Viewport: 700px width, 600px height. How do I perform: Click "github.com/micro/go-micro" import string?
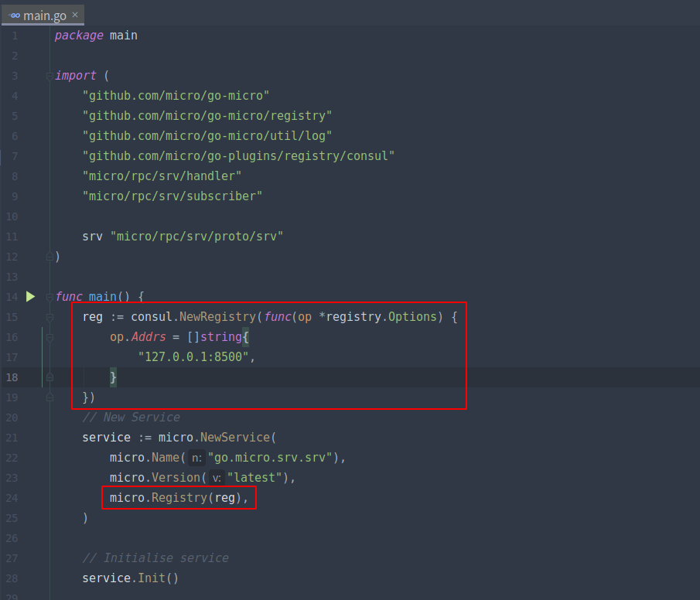176,96
